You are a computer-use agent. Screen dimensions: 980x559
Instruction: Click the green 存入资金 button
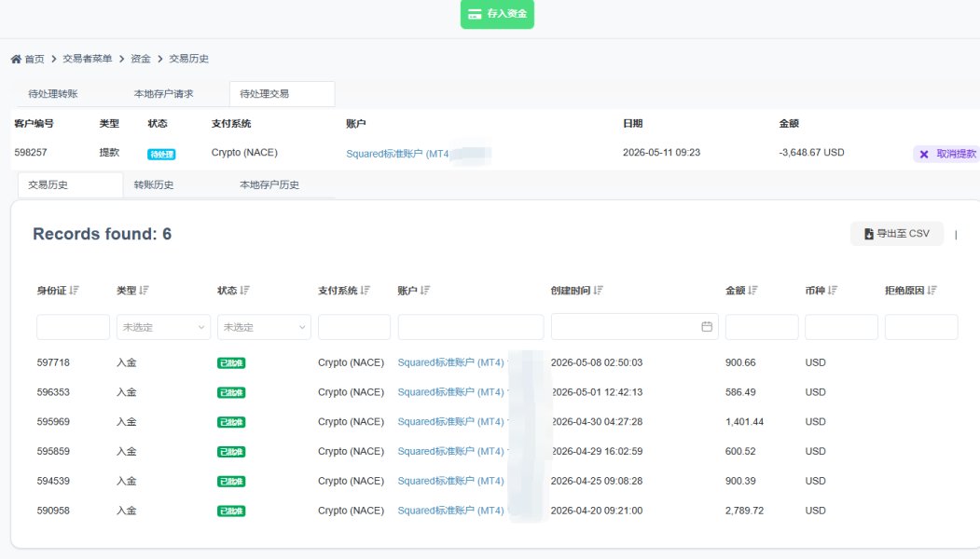[x=498, y=14]
